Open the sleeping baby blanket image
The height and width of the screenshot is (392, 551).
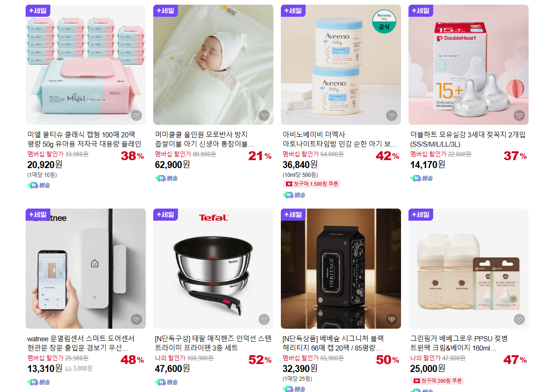213,65
